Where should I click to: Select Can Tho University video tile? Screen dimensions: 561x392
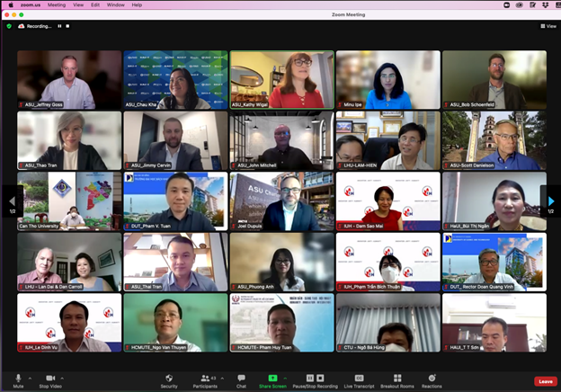(69, 201)
